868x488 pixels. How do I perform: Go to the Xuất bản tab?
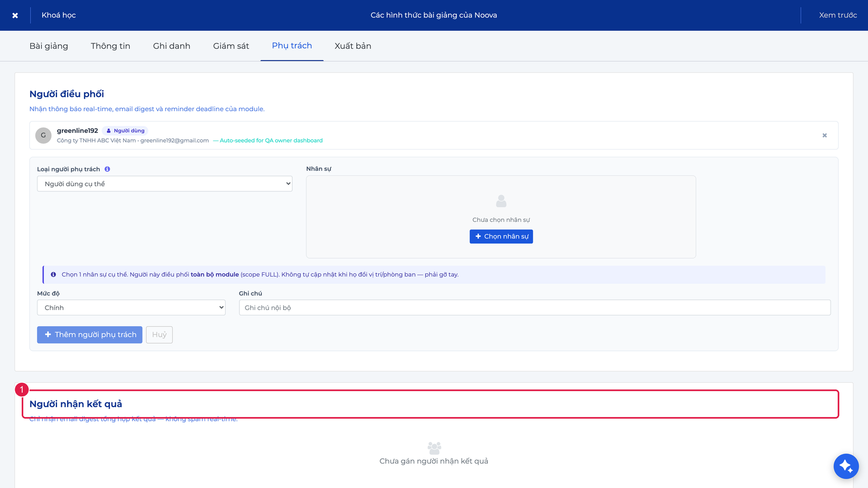[353, 46]
